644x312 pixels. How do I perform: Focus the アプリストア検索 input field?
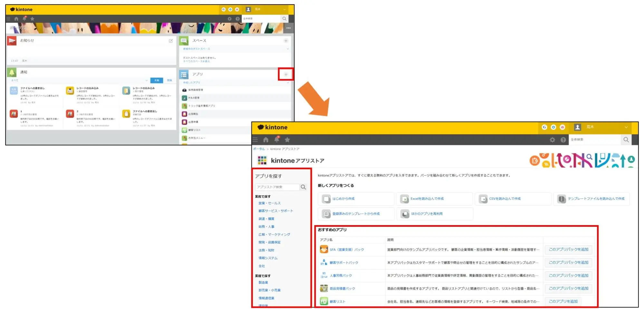tap(277, 187)
